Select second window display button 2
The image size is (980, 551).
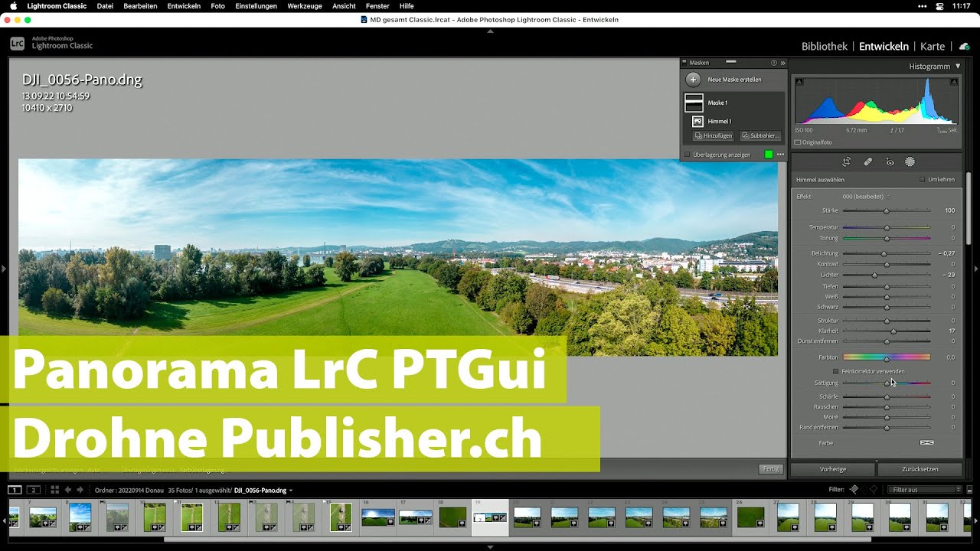point(33,490)
